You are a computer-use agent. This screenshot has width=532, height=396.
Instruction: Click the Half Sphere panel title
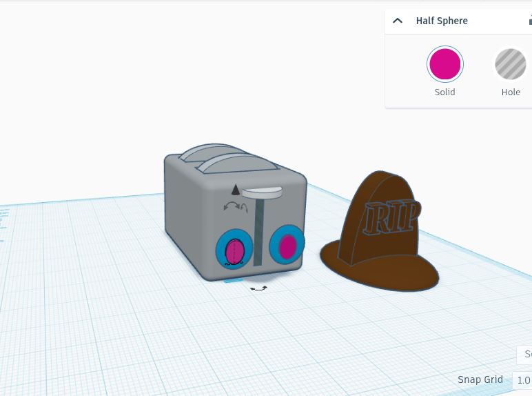tap(442, 21)
